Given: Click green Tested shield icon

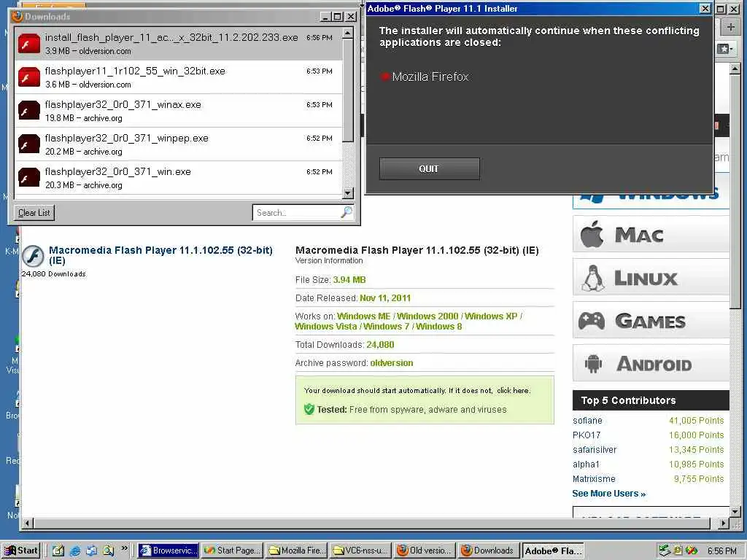Looking at the screenshot, I should pos(309,409).
